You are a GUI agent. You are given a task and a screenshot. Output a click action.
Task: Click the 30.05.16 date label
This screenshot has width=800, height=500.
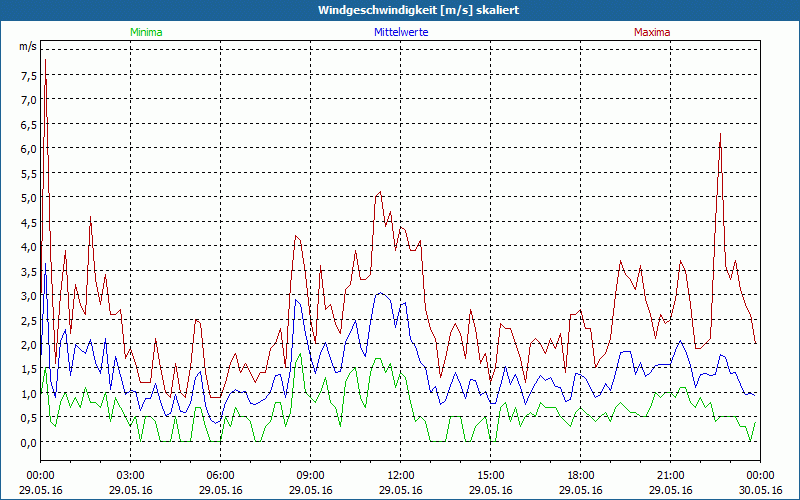[760, 490]
